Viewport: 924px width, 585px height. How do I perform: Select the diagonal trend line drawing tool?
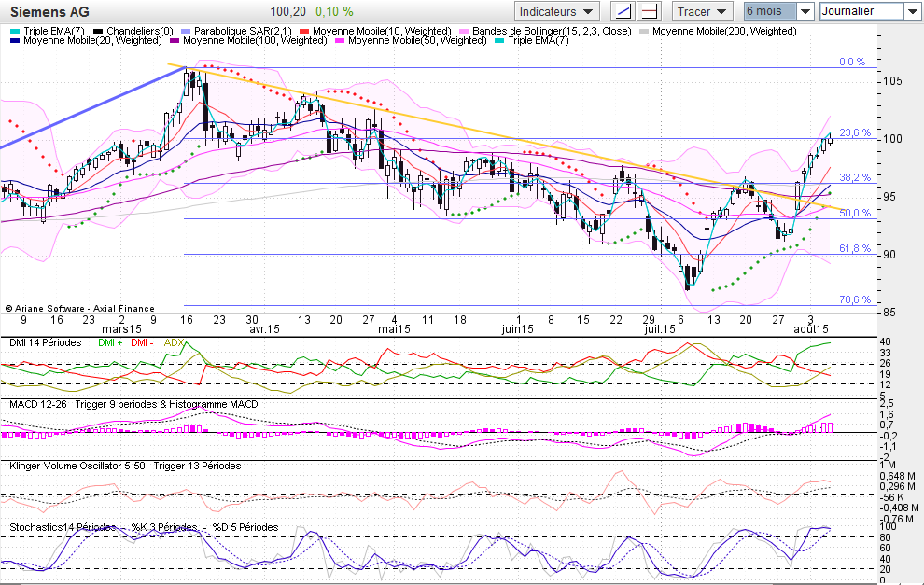(x=622, y=11)
